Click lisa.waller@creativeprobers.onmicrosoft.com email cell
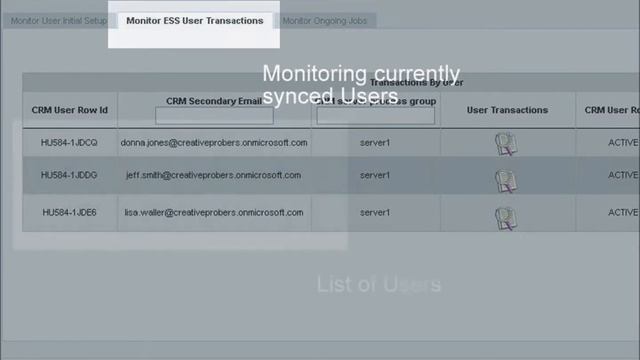Image resolution: width=640 pixels, height=360 pixels. [214, 213]
